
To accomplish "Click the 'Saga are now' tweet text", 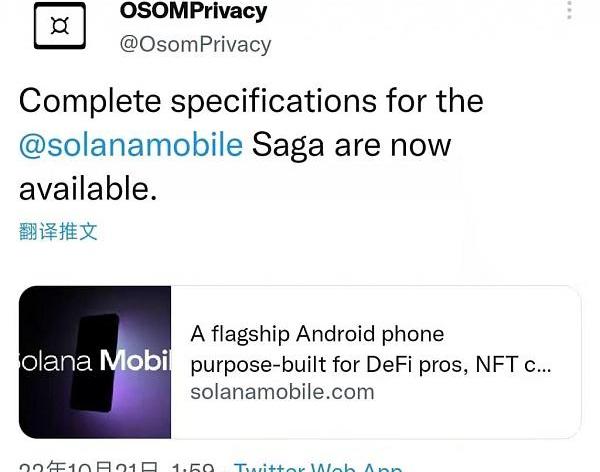I will (x=352, y=145).
